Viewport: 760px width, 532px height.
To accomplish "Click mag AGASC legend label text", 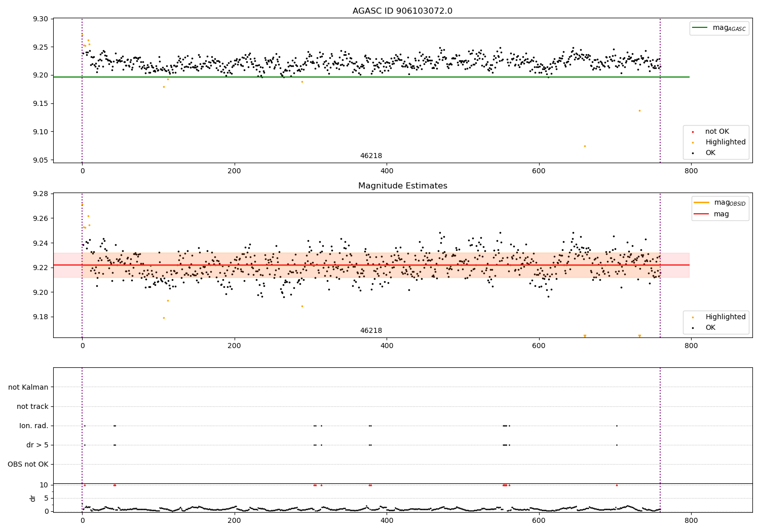I will 729,28.
